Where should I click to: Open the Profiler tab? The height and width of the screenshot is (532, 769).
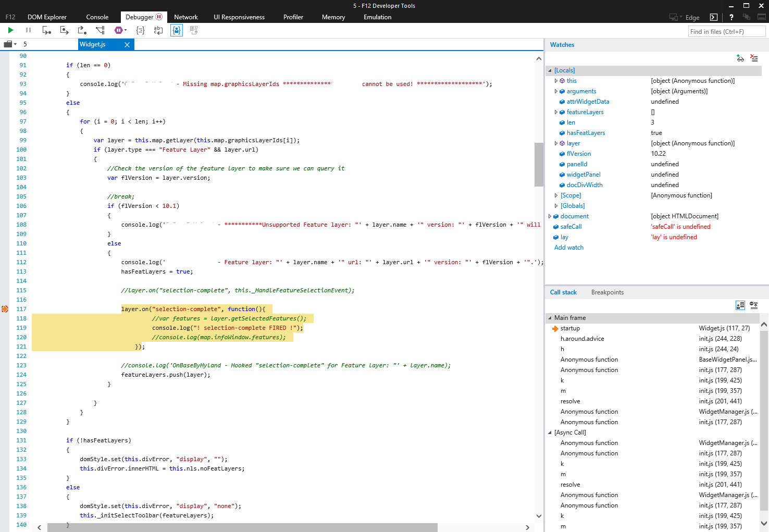click(x=293, y=17)
